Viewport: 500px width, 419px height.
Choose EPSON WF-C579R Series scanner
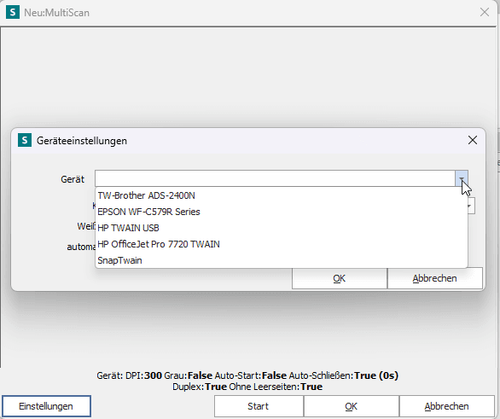pyautogui.click(x=281, y=212)
